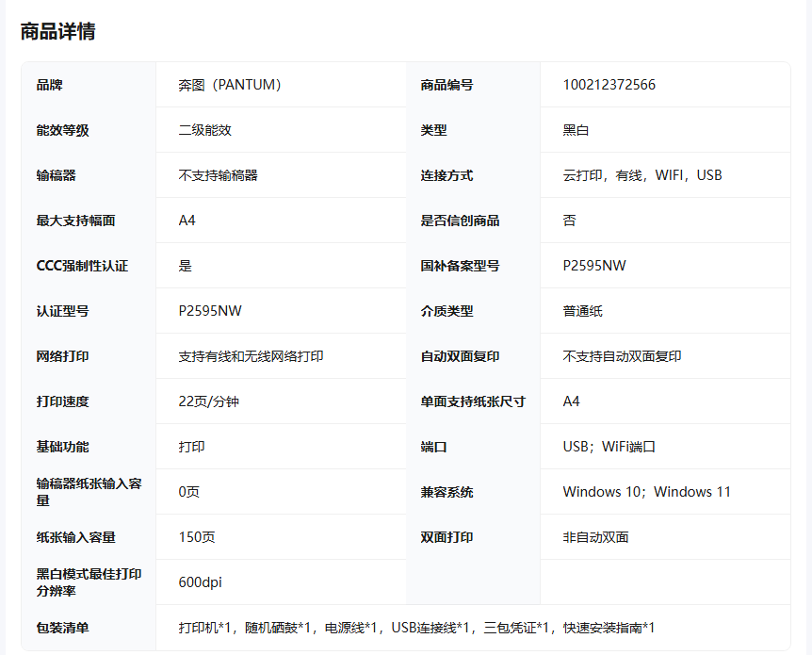Viewport: 812px width, 655px height.
Task: Select the 打印速度 label
Action: pos(63,401)
